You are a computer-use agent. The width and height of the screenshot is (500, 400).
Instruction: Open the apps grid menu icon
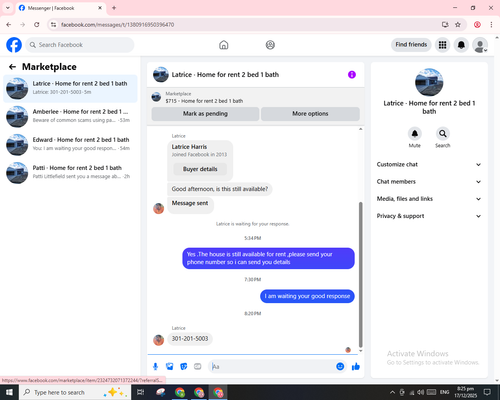click(x=442, y=45)
